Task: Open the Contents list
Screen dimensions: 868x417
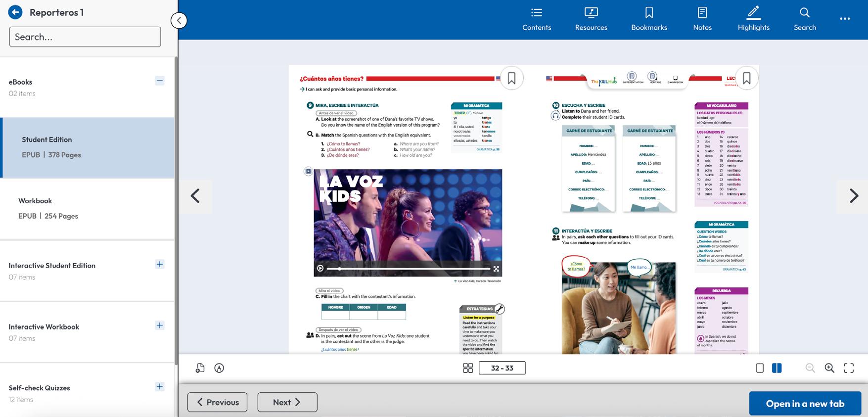Action: tap(537, 19)
